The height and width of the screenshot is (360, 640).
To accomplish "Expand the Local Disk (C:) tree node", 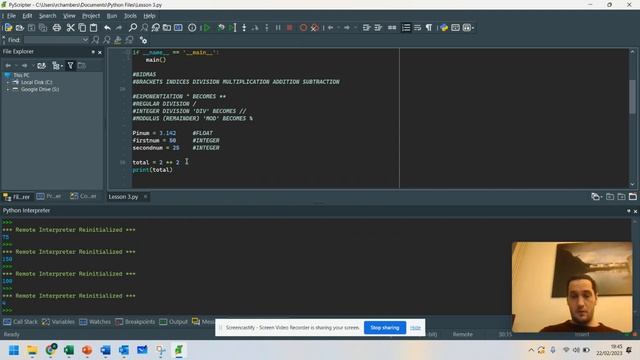I will coord(8,82).
